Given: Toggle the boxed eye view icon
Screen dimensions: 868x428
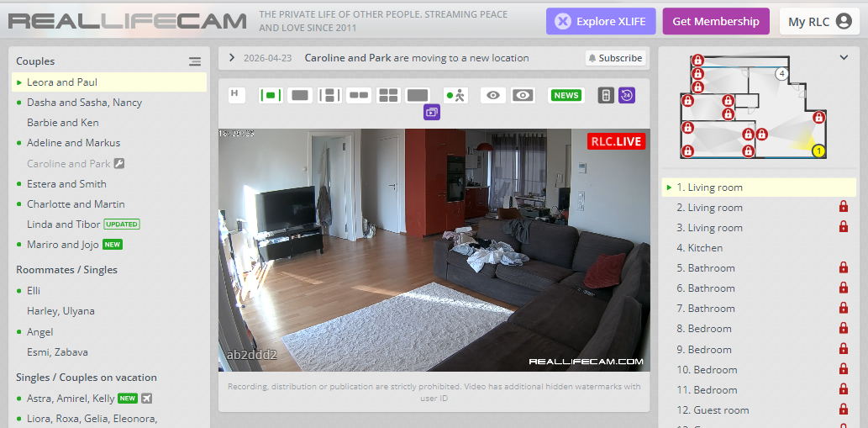Looking at the screenshot, I should tap(523, 95).
